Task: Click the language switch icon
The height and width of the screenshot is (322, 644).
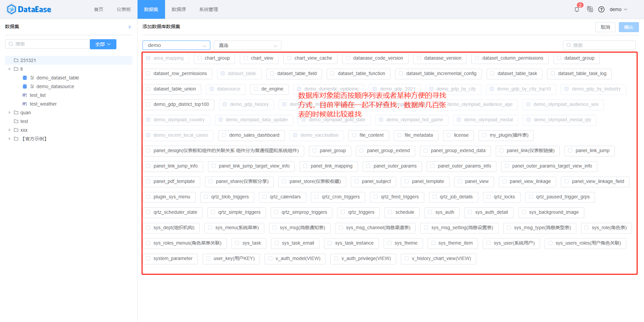Action: click(590, 9)
